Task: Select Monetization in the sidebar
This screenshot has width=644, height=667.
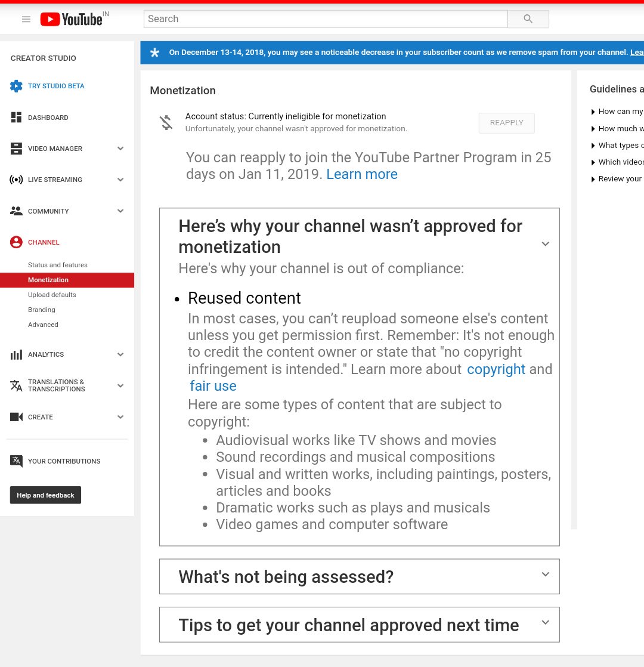Action: pyautogui.click(x=67, y=280)
